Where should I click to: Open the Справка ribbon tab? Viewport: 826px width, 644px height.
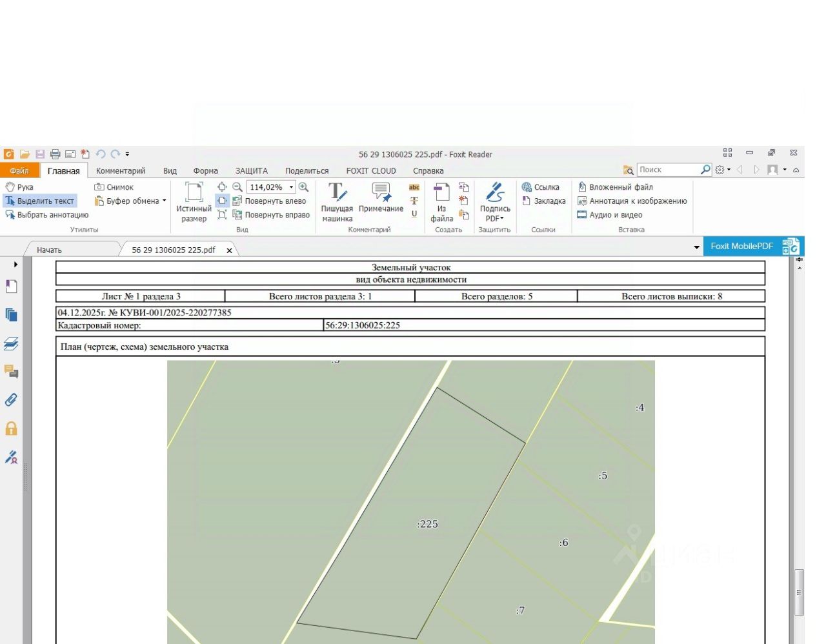click(x=428, y=171)
